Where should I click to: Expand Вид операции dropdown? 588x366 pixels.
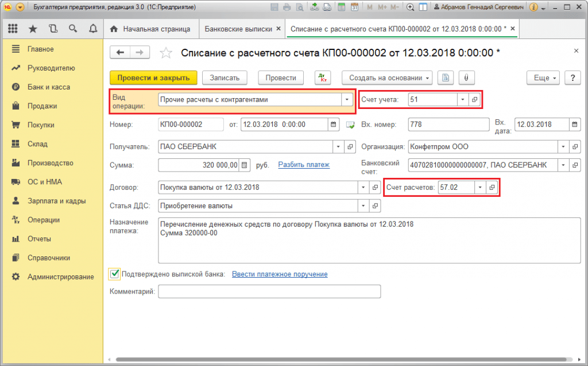pos(347,100)
